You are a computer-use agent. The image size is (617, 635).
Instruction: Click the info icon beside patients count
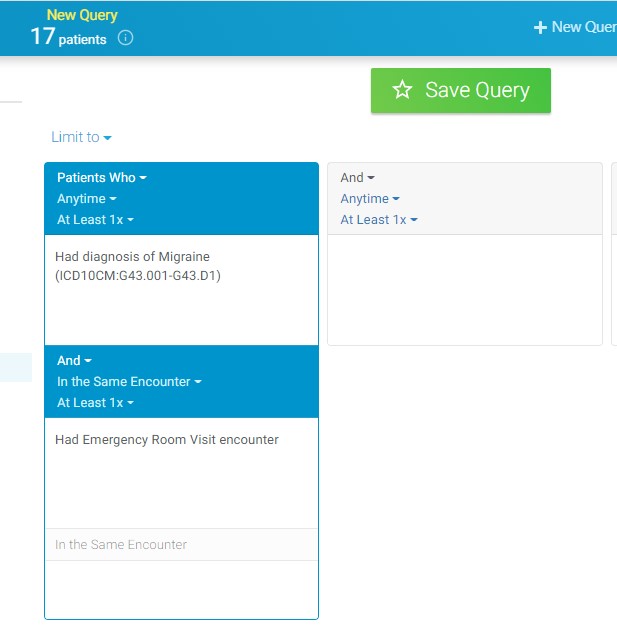tap(125, 39)
